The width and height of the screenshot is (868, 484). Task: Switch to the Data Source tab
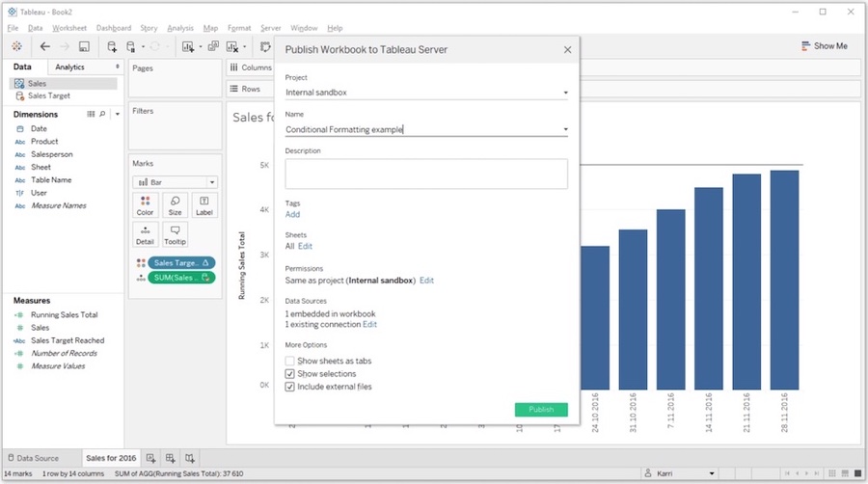[33, 458]
